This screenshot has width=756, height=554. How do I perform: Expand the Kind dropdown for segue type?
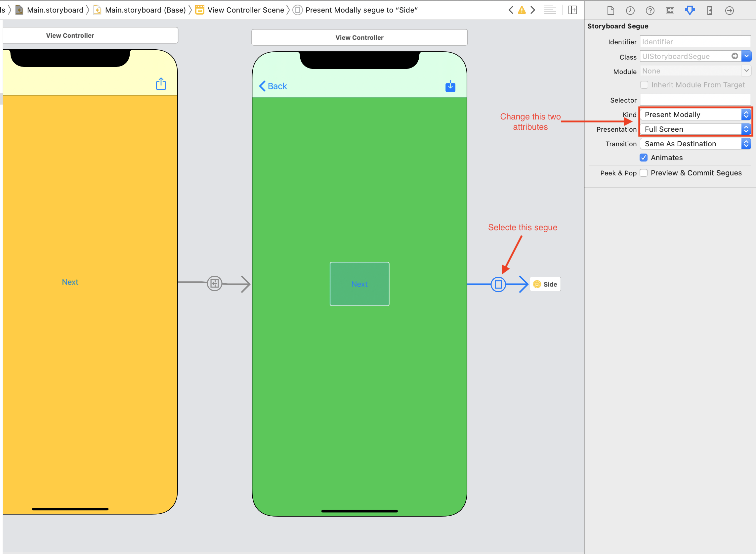[747, 114]
